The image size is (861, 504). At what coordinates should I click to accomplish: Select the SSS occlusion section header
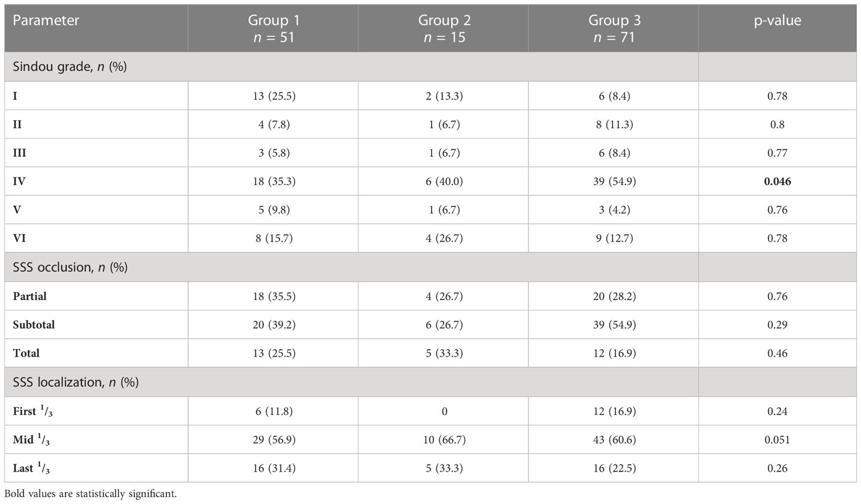tap(70, 267)
